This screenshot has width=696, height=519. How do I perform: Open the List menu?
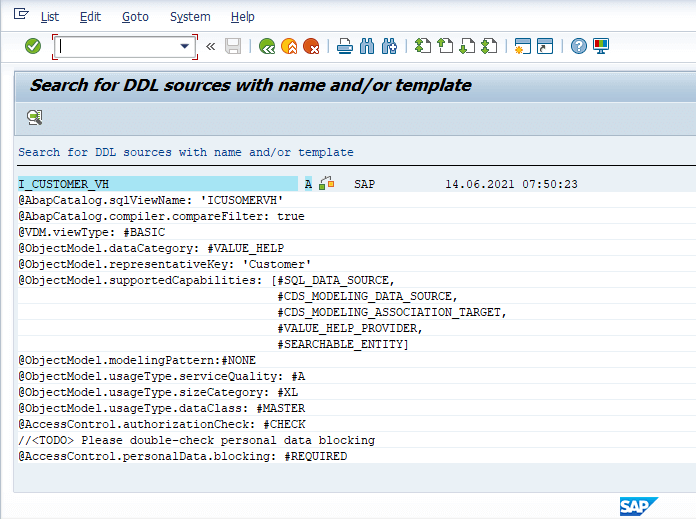coord(50,17)
